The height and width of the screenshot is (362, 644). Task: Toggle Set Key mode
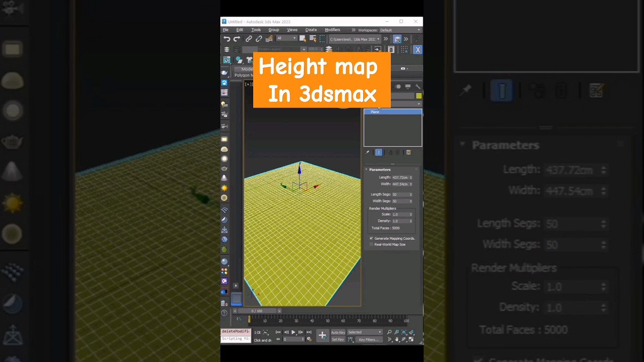tap(338, 339)
